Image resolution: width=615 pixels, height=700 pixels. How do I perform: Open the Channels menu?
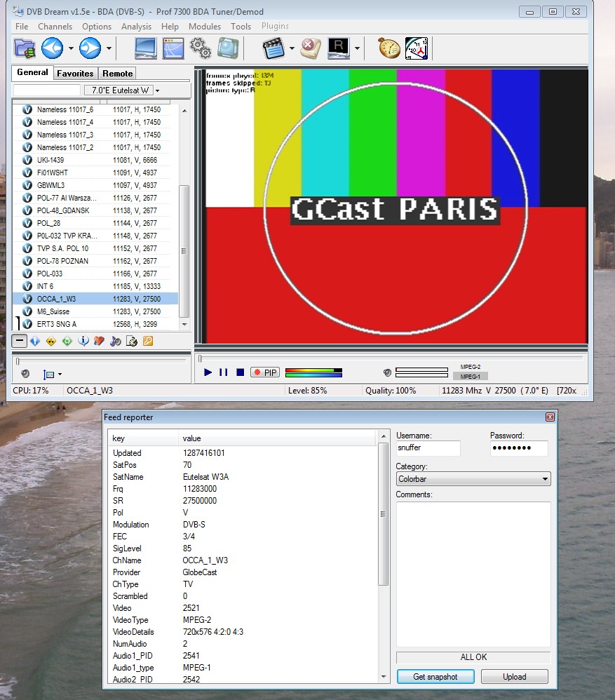coord(55,27)
